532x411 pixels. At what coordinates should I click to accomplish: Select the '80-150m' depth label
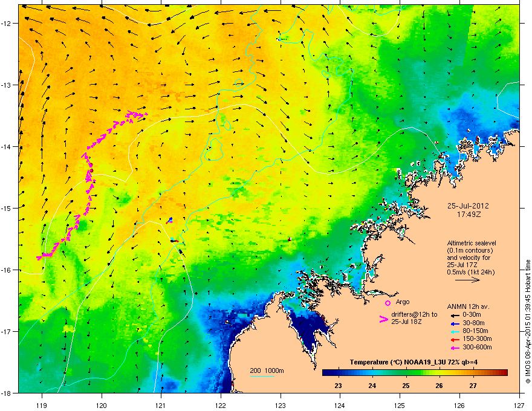click(x=475, y=331)
